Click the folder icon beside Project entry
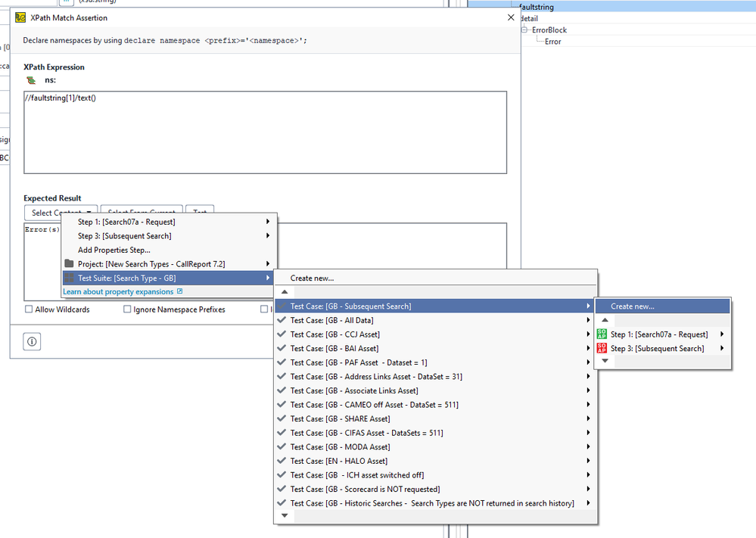The width and height of the screenshot is (756, 538). [69, 263]
